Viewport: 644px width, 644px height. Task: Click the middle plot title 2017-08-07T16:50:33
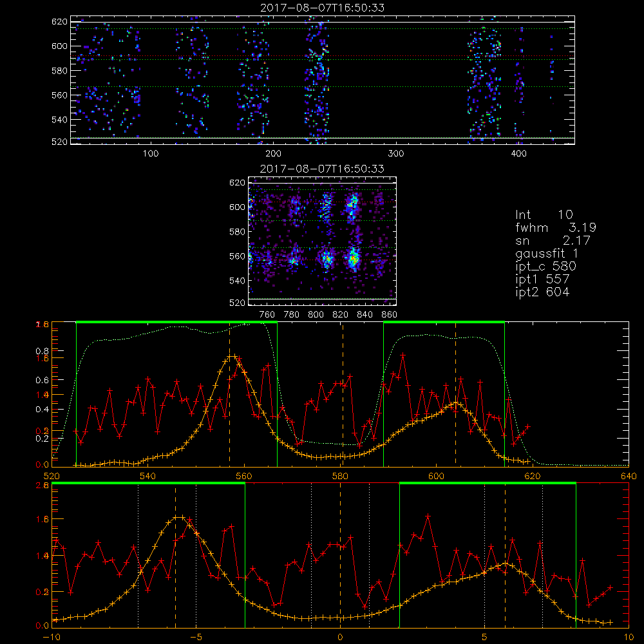(323, 169)
